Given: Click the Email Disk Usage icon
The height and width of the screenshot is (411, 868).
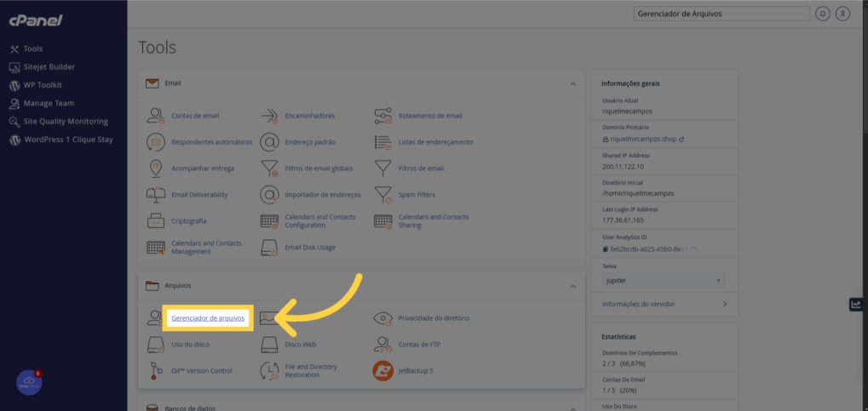Looking at the screenshot, I should [269, 248].
